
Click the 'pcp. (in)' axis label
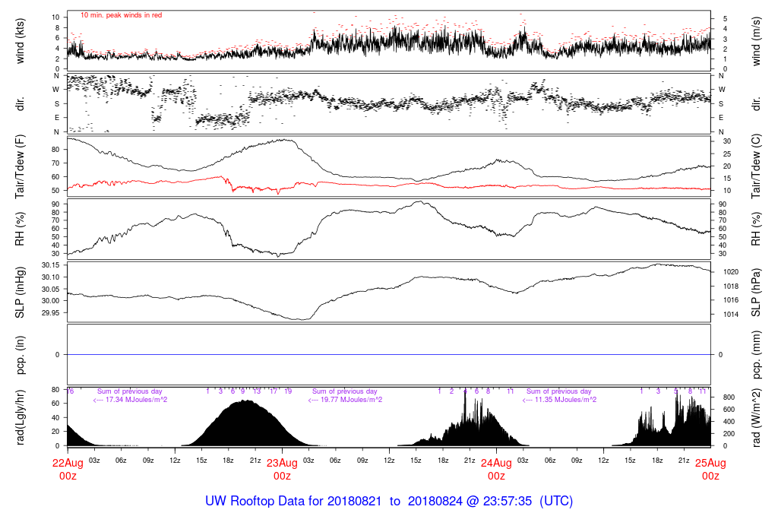pyautogui.click(x=20, y=355)
